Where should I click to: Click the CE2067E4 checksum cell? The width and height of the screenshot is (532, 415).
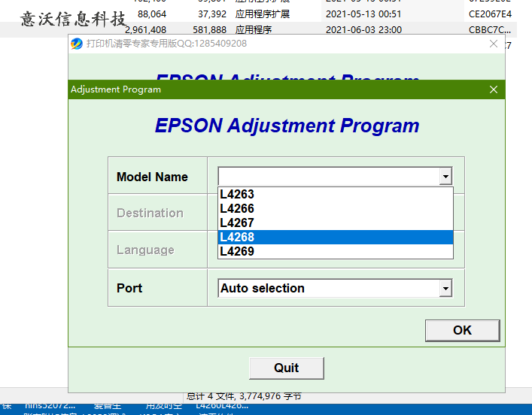[x=490, y=14]
